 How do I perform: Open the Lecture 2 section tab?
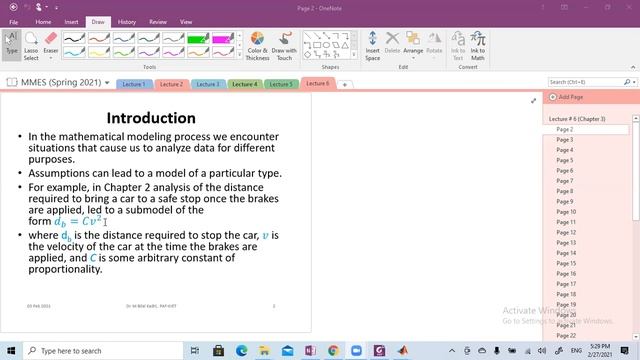(x=171, y=84)
